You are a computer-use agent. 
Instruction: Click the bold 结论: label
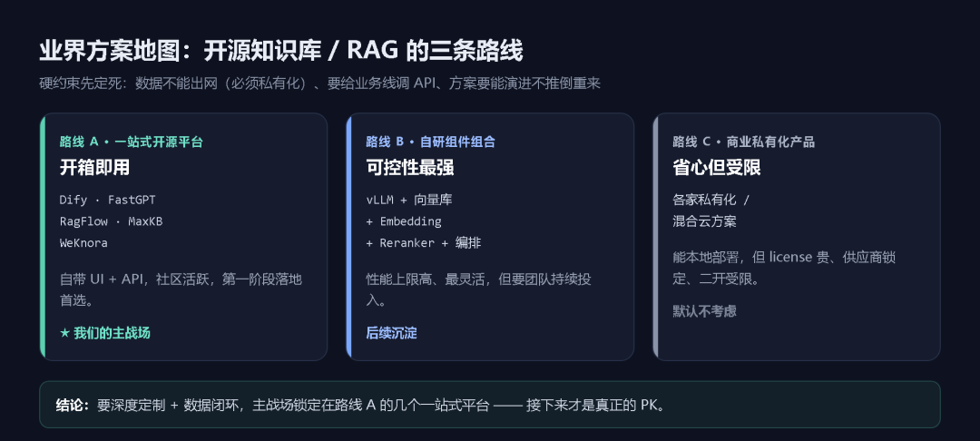pyautogui.click(x=73, y=405)
